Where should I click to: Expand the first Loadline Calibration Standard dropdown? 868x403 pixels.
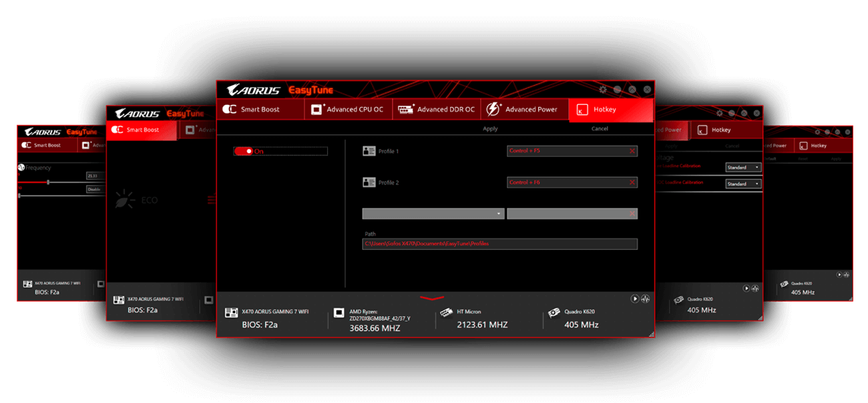pos(743,167)
